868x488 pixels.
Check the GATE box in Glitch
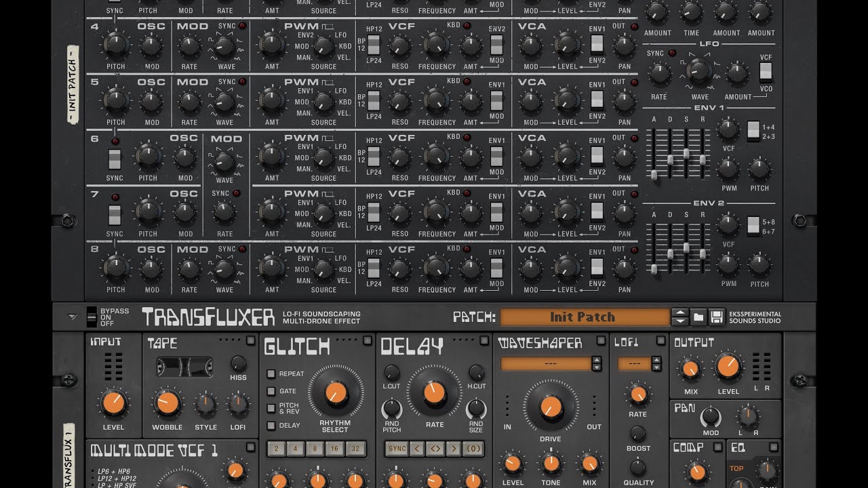pos(271,391)
